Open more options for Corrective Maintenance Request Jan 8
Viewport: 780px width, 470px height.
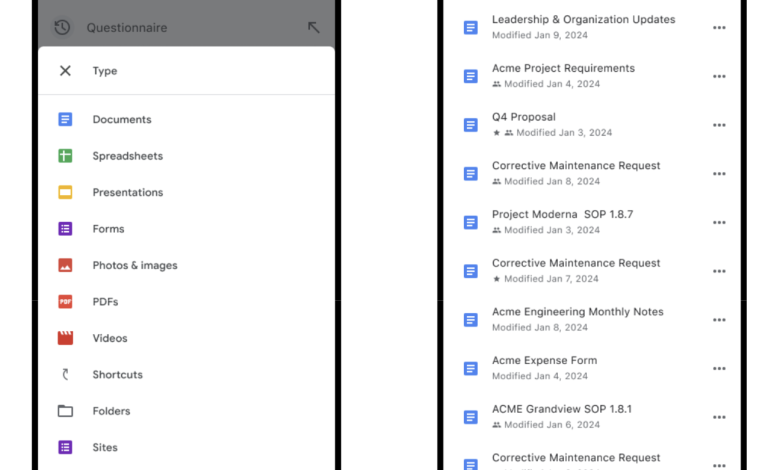point(719,174)
